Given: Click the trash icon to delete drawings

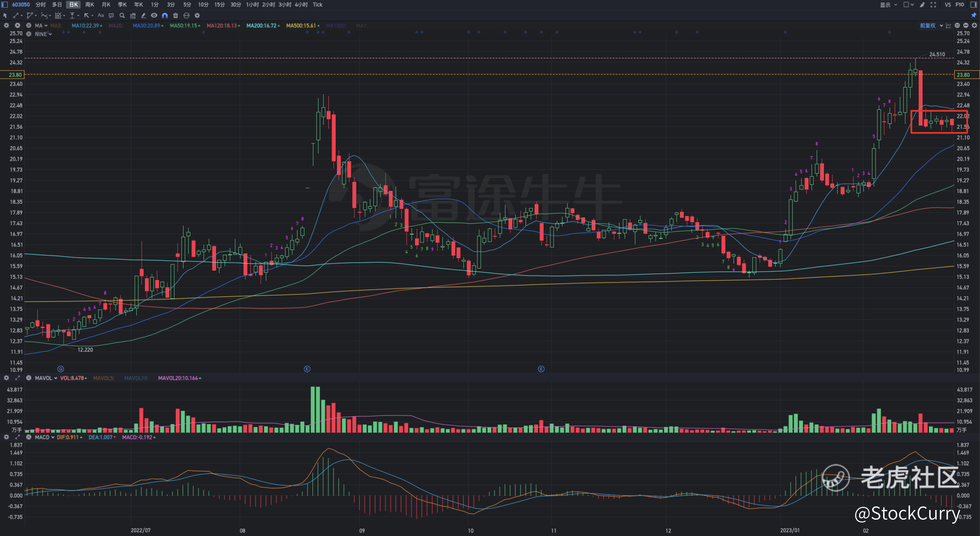Looking at the screenshot, I should [175, 16].
